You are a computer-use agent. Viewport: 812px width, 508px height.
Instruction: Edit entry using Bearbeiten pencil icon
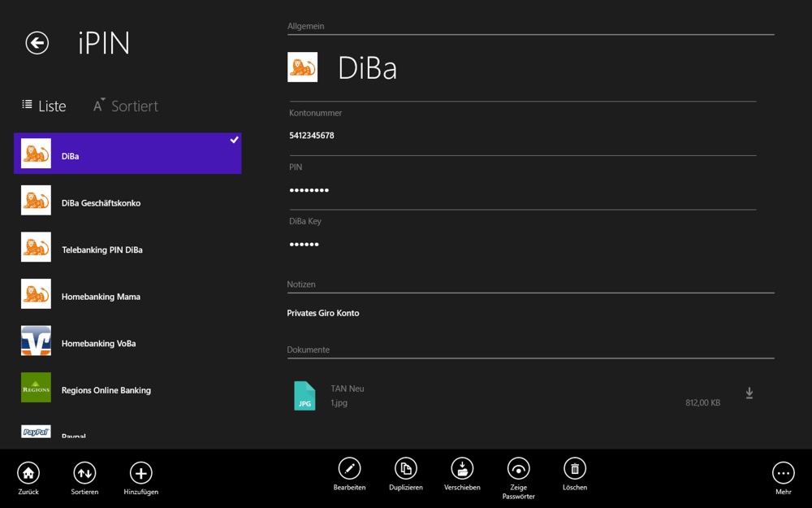click(349, 469)
